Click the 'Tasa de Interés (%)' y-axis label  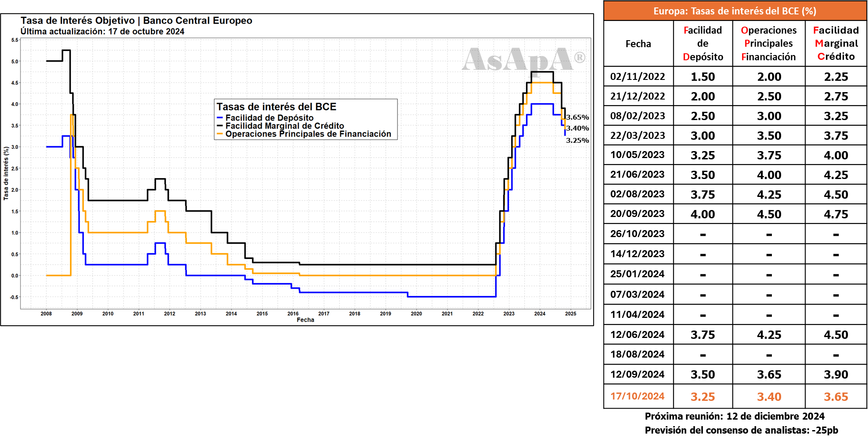6,173
